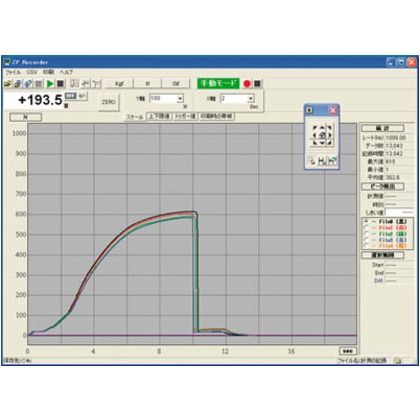
Task: Click the selection range header button in the right panel
Action: pyautogui.click(x=383, y=255)
